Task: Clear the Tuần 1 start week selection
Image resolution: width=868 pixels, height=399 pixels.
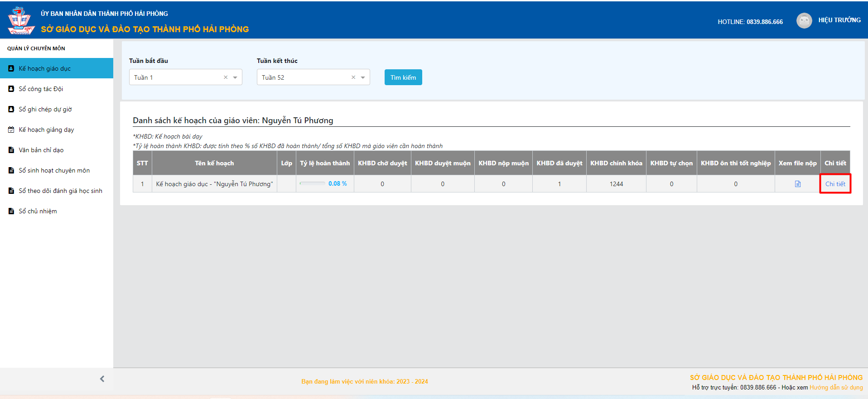Action: (x=226, y=77)
